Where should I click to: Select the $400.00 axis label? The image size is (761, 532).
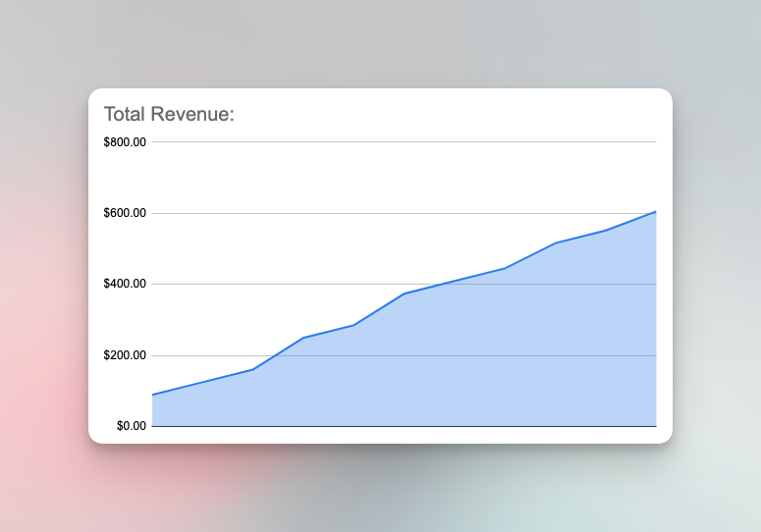click(x=125, y=284)
